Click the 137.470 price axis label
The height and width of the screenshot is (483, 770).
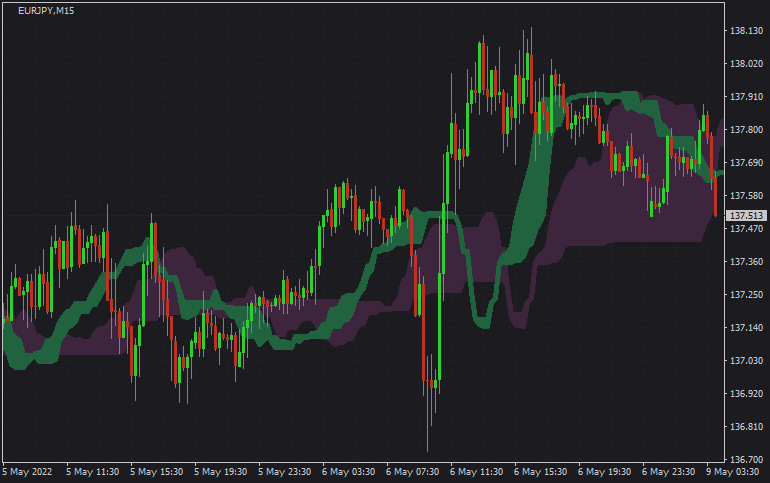coord(746,228)
